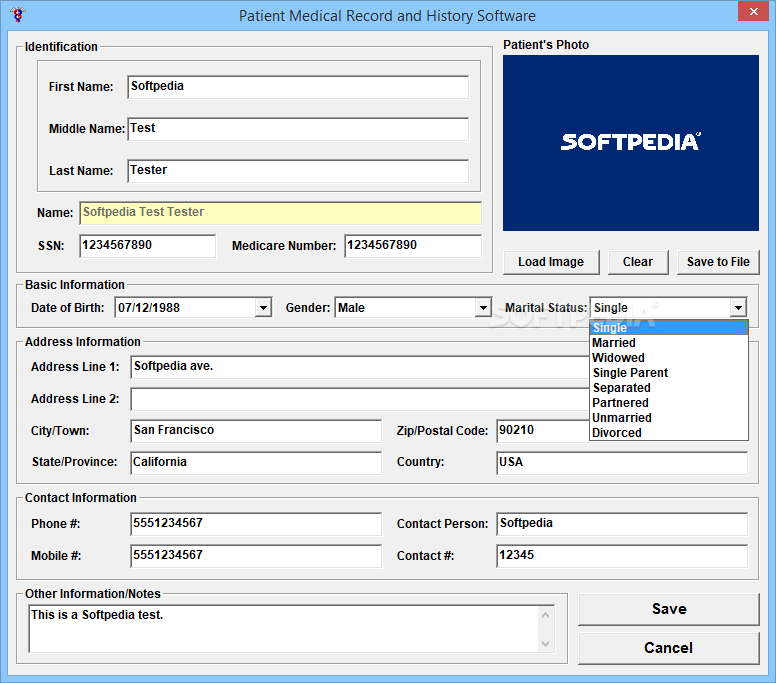The height and width of the screenshot is (683, 776).
Task: Click the Save to File button
Action: [x=718, y=262]
